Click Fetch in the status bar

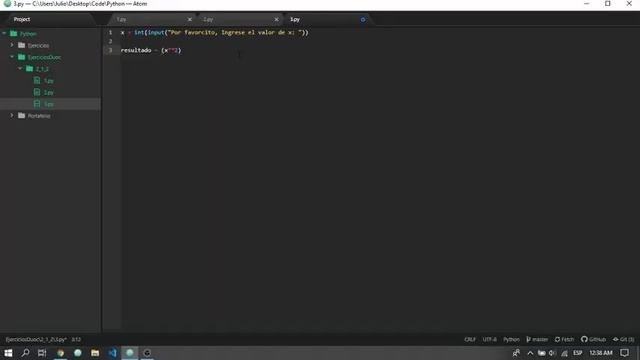(x=564, y=340)
